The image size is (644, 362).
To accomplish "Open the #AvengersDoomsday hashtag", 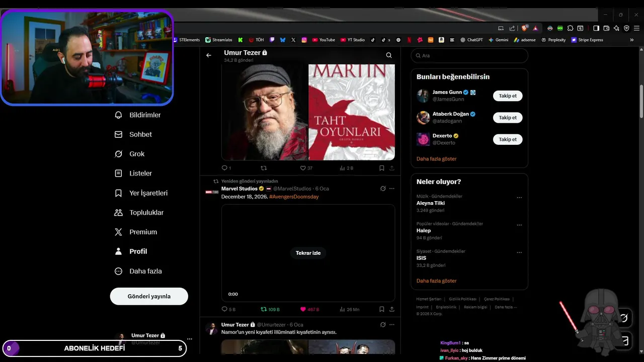I will (x=294, y=197).
